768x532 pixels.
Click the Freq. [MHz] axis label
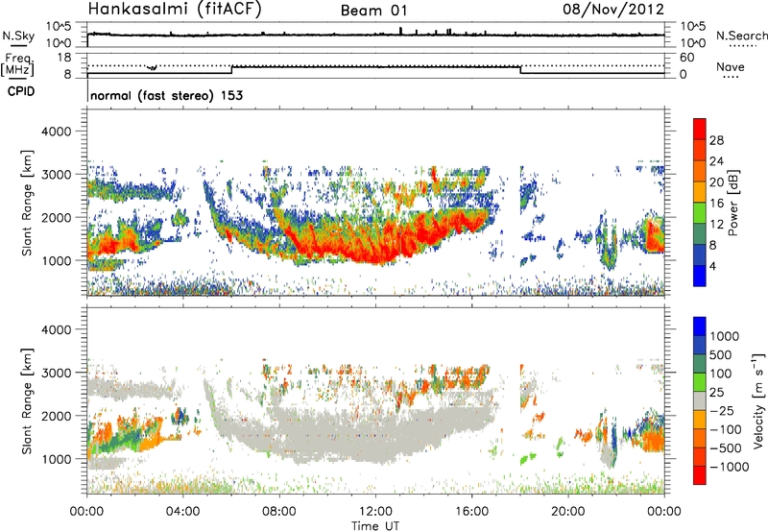click(18, 65)
